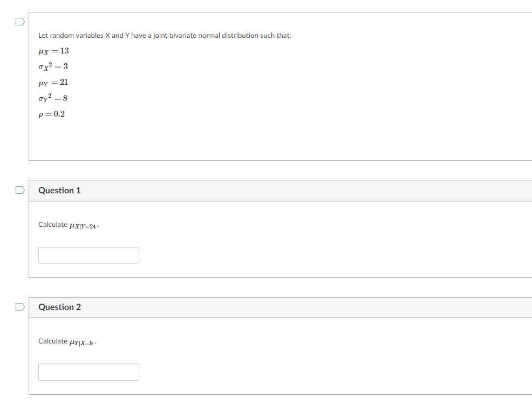Click the Question 1 title text
Screen dimensions: 532x411
(59, 190)
